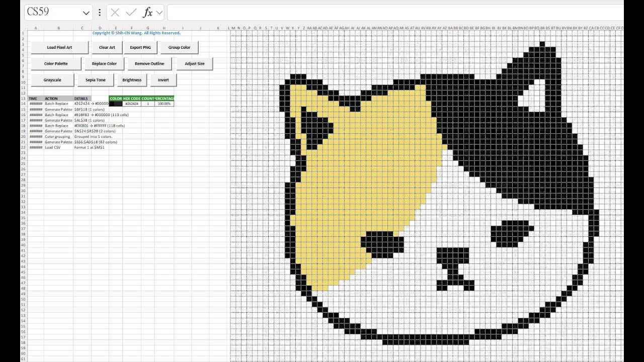Click the DETAILS header cell
The width and height of the screenshot is (644, 362).
coord(83,99)
